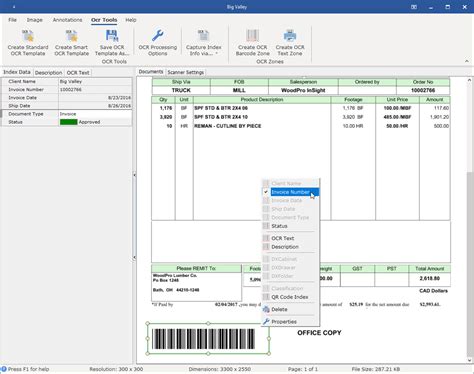Switch to the Description panel tab
This screenshot has height=374, width=474.
[48, 73]
